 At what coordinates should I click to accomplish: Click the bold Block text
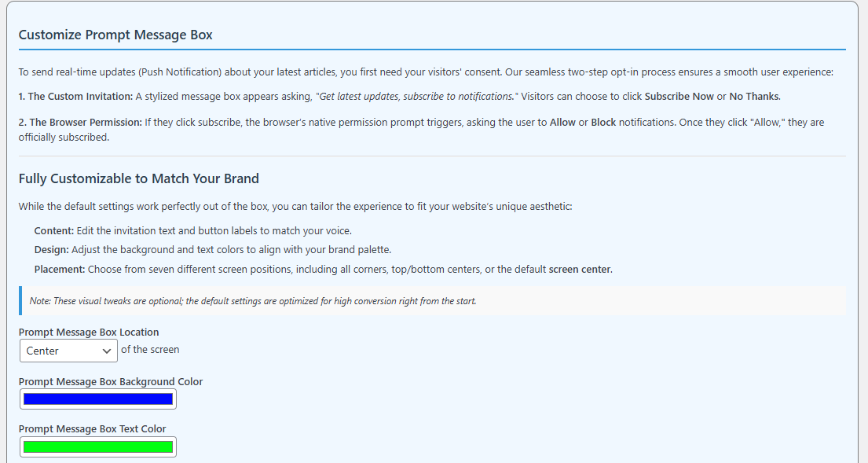[x=603, y=123]
